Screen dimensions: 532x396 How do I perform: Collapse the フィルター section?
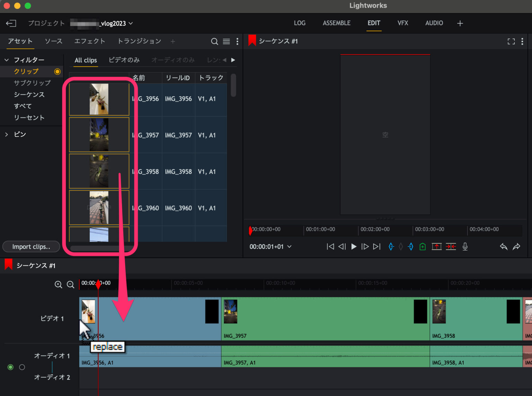coord(7,60)
